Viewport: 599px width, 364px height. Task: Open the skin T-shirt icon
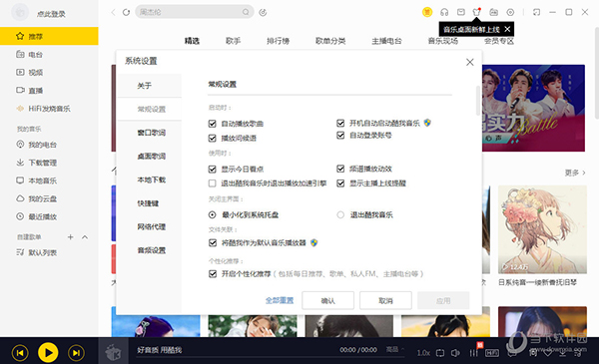(477, 12)
